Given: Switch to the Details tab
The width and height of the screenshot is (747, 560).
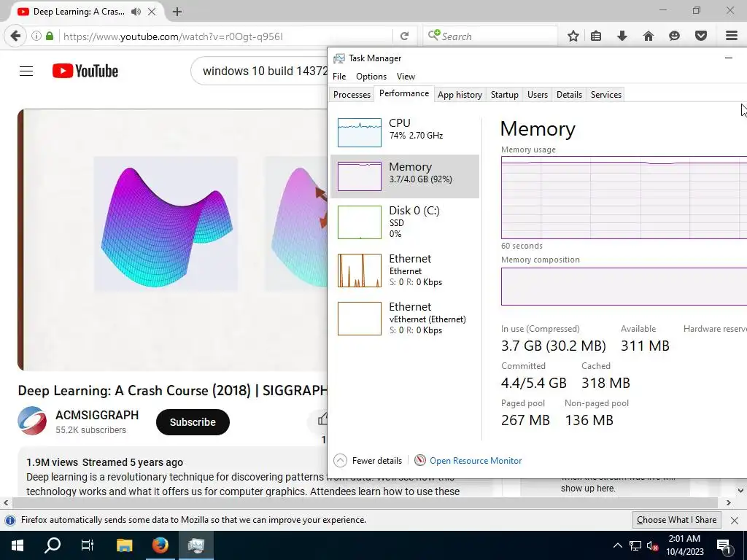Looking at the screenshot, I should (569, 94).
